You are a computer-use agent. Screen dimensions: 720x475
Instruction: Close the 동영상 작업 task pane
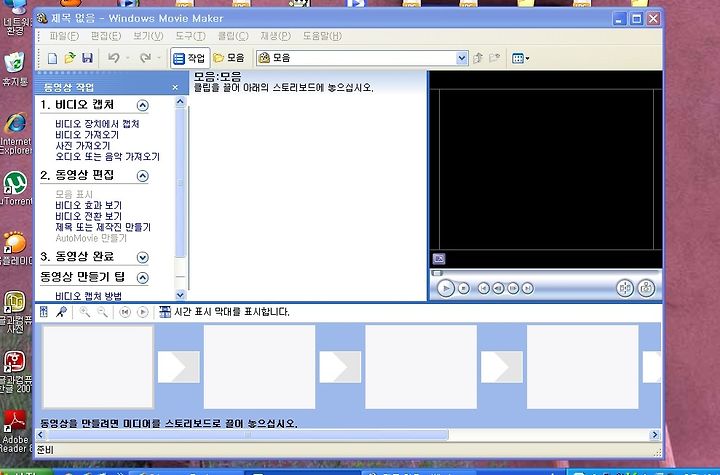click(x=175, y=87)
